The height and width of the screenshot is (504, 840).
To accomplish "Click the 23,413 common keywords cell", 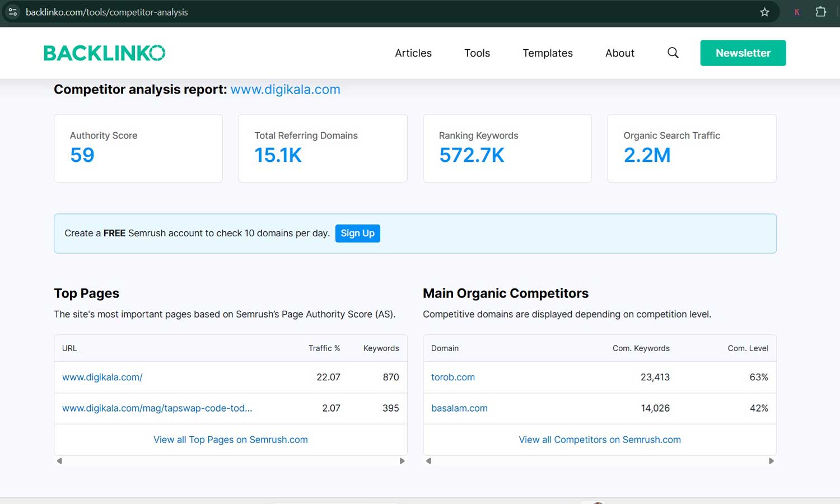I will pyautogui.click(x=655, y=377).
